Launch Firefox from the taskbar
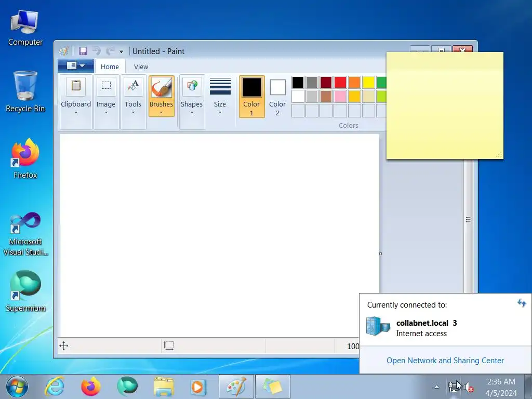The height and width of the screenshot is (399, 532). point(90,387)
